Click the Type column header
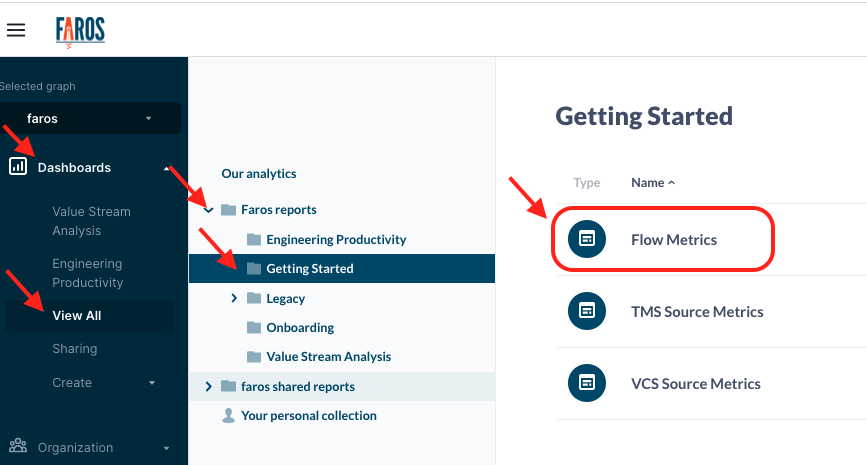This screenshot has width=867, height=465. point(587,182)
